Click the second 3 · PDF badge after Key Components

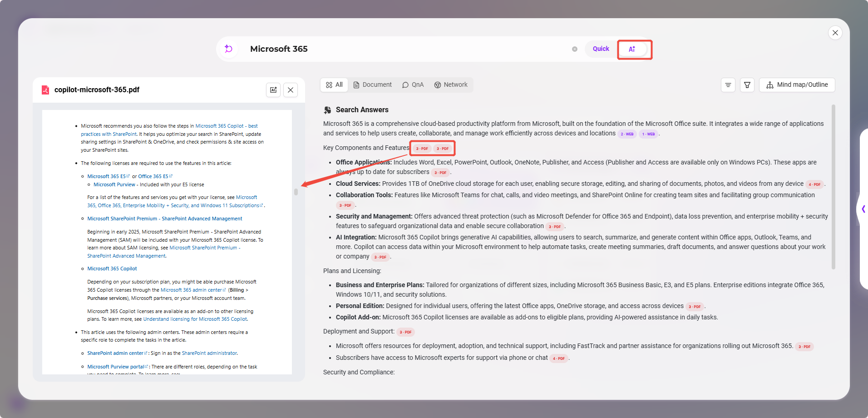[443, 149]
